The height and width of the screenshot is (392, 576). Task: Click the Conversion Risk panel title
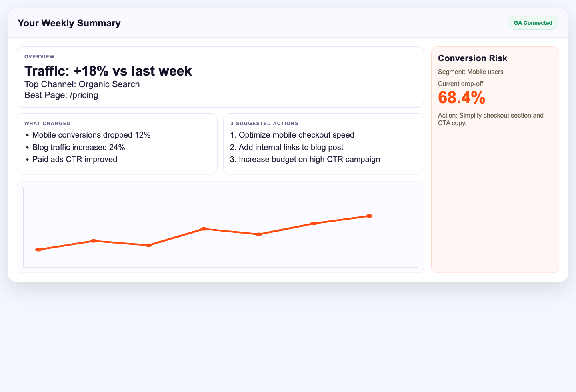(472, 58)
